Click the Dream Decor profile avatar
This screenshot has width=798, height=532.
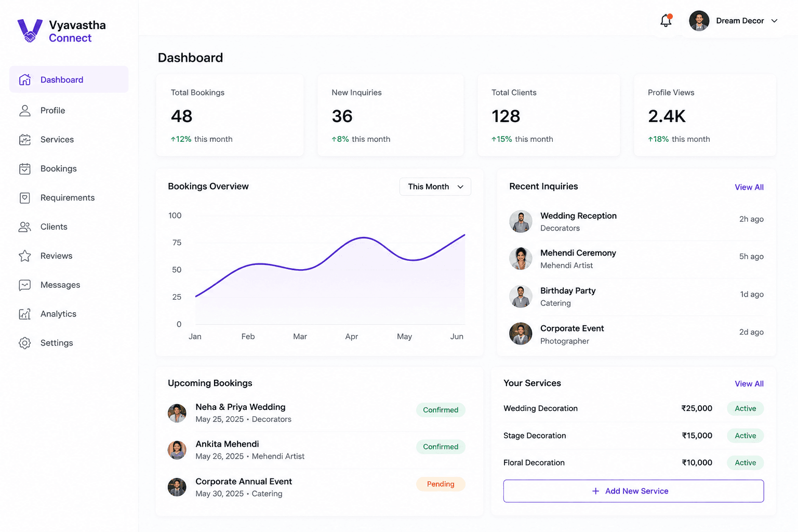pos(699,21)
